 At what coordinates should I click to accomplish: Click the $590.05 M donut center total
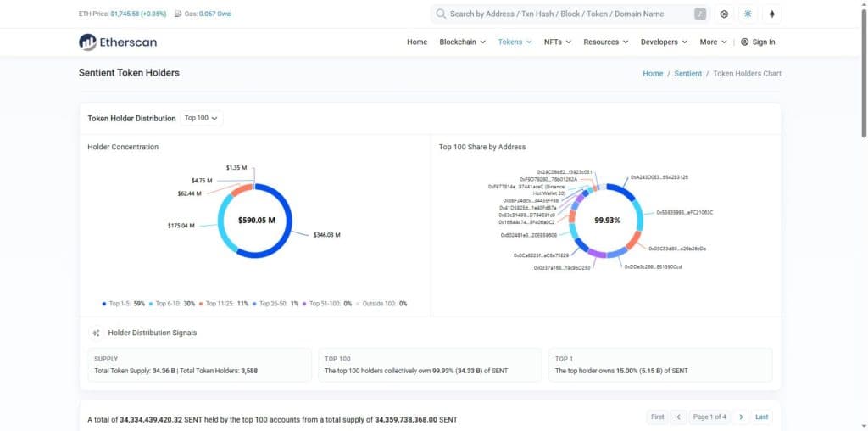click(x=257, y=221)
